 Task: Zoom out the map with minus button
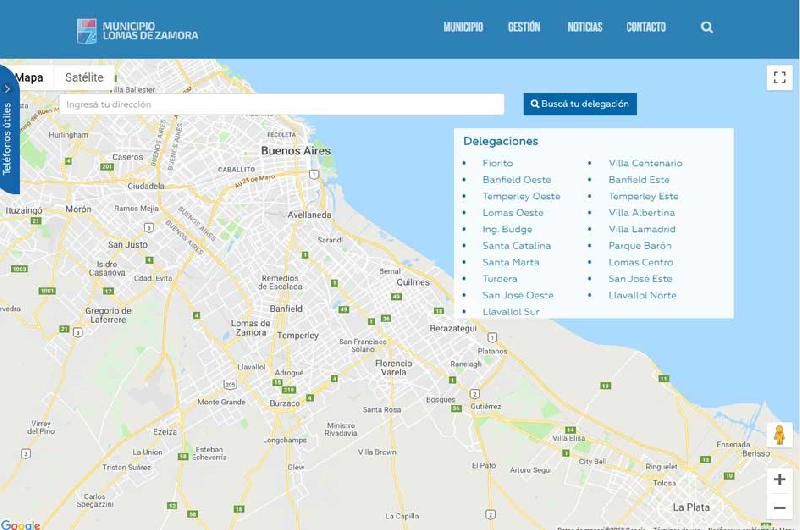pos(779,508)
